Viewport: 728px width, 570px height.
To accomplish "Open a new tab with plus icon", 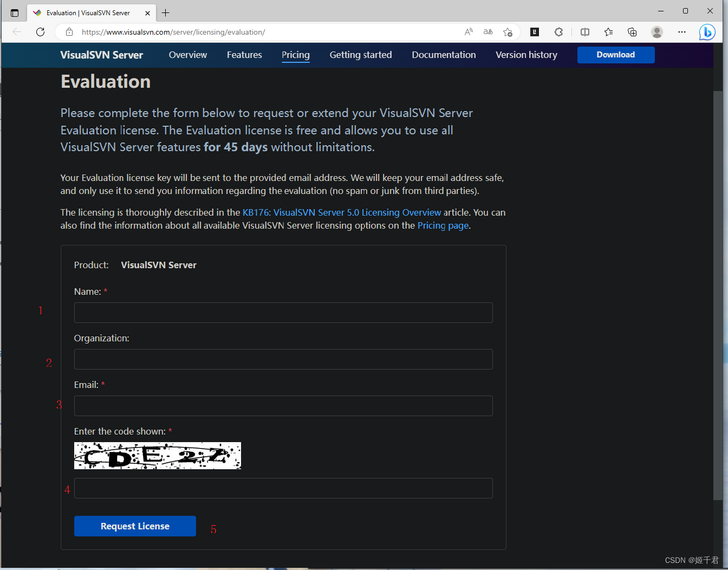I will pos(166,13).
